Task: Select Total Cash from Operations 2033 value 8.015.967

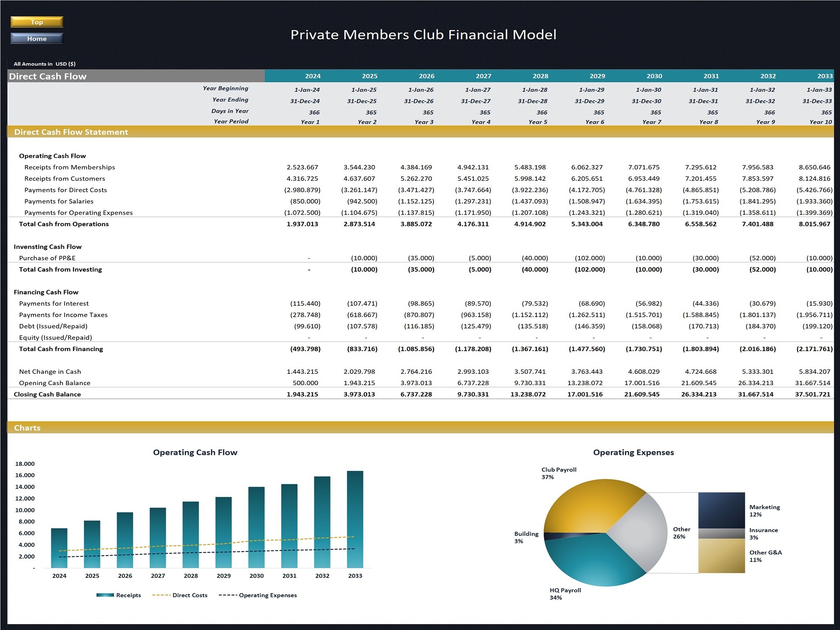Action: coord(814,224)
